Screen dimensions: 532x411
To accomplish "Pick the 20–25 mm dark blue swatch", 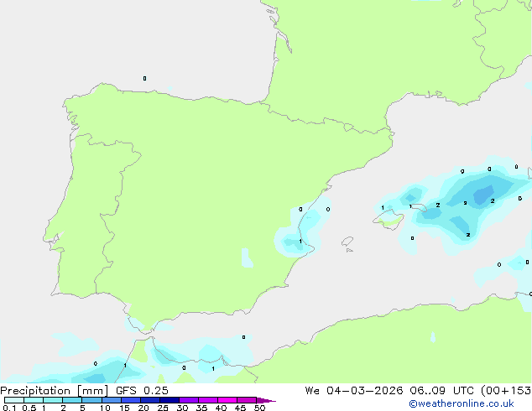I will tap(149, 400).
